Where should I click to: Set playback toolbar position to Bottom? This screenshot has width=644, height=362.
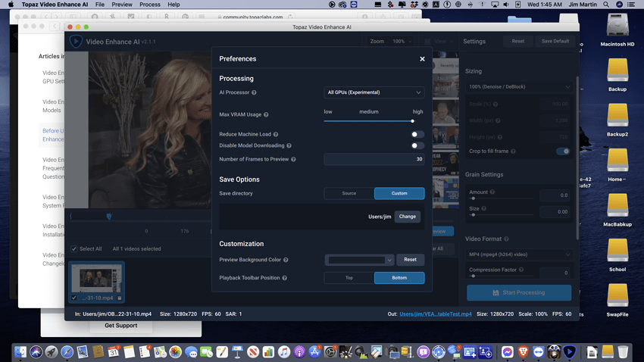point(399,278)
